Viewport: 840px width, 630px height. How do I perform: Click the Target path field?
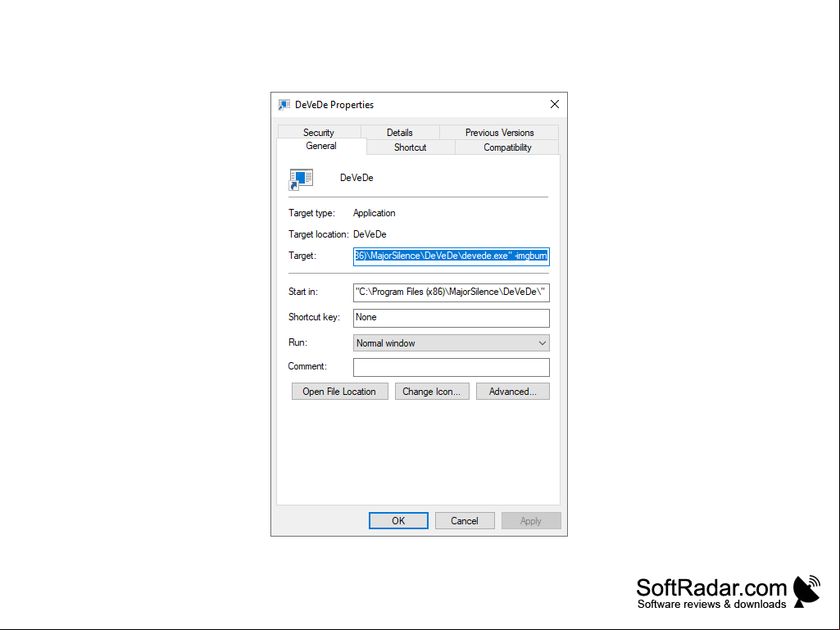451,256
